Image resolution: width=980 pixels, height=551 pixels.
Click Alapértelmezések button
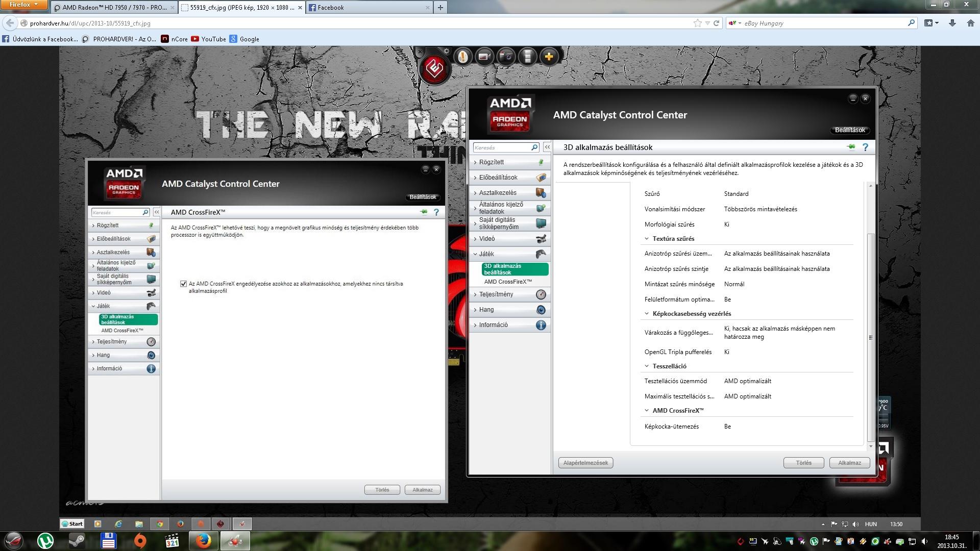[585, 463]
